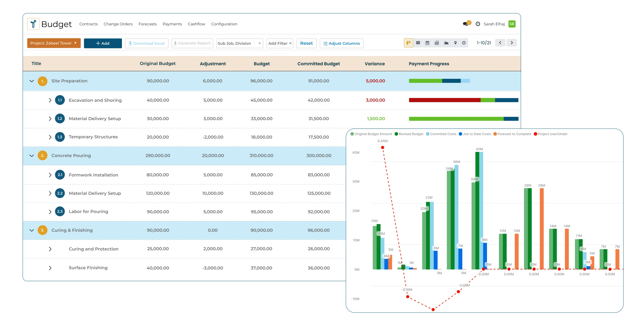
Task: Select the board view icon highlighted in orange
Action: tap(408, 43)
